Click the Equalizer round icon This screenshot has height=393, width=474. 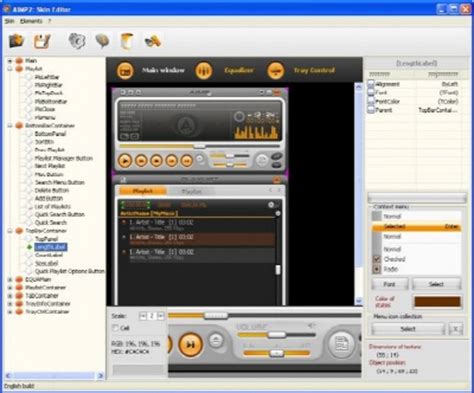pyautogui.click(x=204, y=71)
